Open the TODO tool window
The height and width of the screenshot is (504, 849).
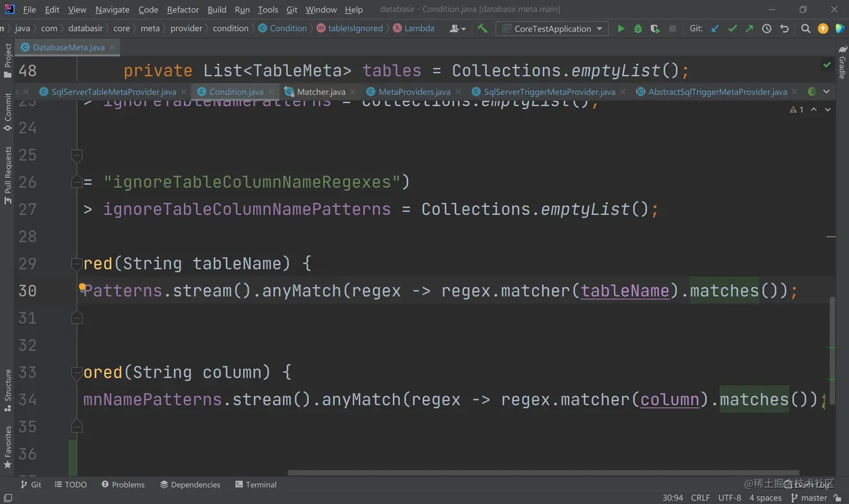[71, 484]
